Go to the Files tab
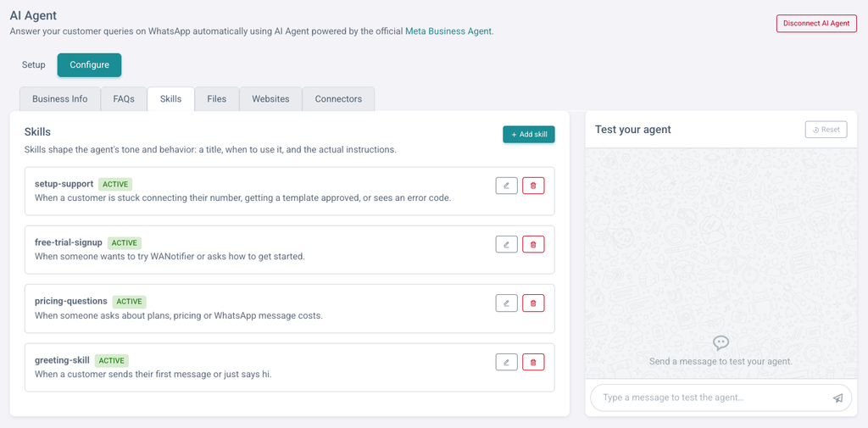Viewport: 868px width, 428px height. coord(217,99)
